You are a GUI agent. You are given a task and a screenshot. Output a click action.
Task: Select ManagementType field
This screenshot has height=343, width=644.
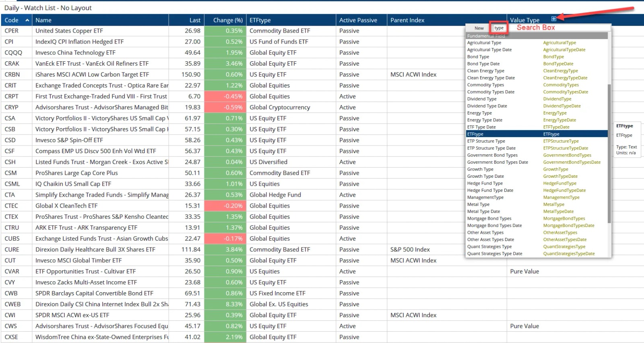point(537,197)
